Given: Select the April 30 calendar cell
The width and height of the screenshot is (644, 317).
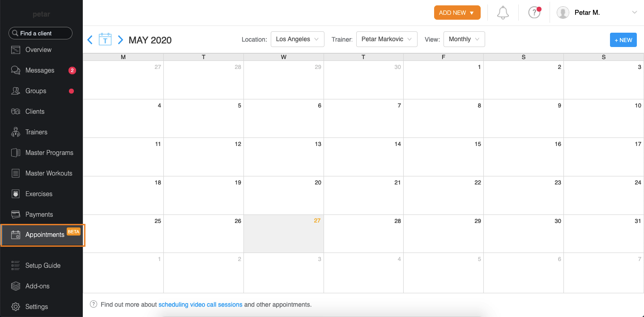Looking at the screenshot, I should pyautogui.click(x=363, y=80).
